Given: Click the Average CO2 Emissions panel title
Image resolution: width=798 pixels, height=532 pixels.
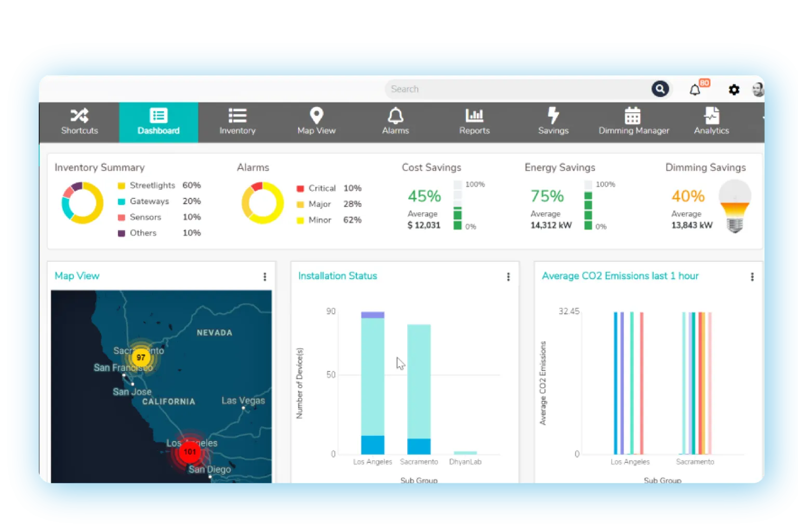Looking at the screenshot, I should pyautogui.click(x=620, y=276).
